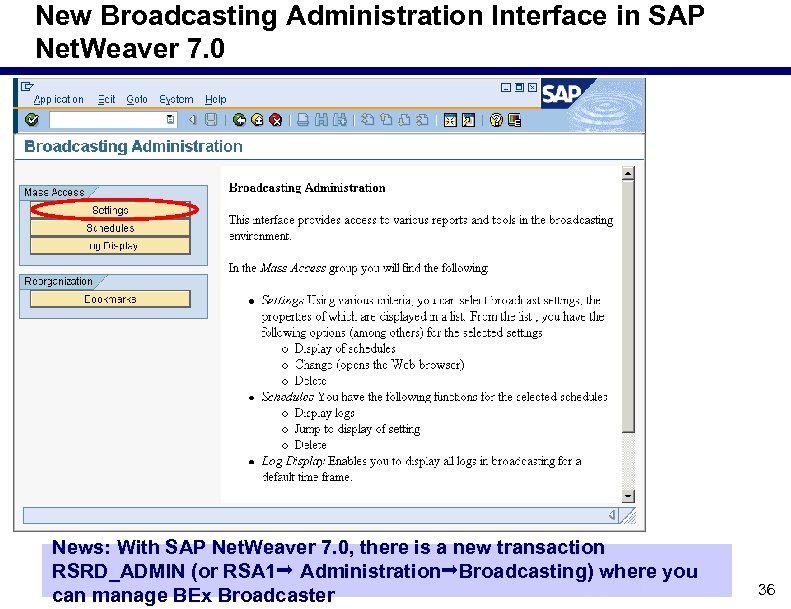Click the Help question mark icon

496,120
